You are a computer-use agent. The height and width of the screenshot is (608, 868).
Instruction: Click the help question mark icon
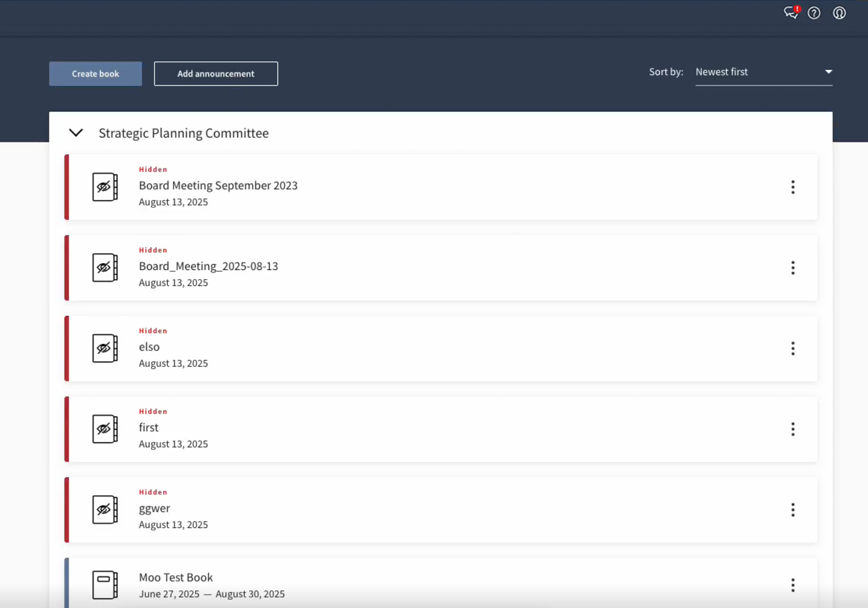[x=814, y=13]
